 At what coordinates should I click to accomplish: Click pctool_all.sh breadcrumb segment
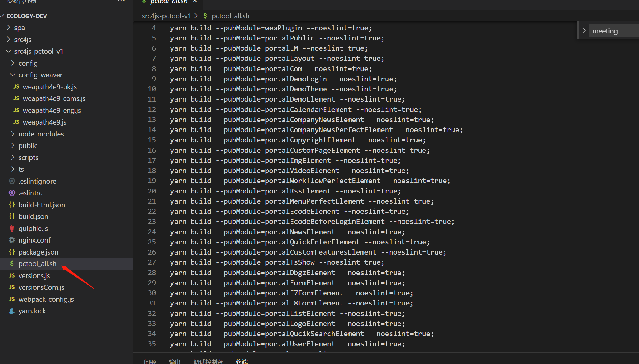(x=230, y=16)
